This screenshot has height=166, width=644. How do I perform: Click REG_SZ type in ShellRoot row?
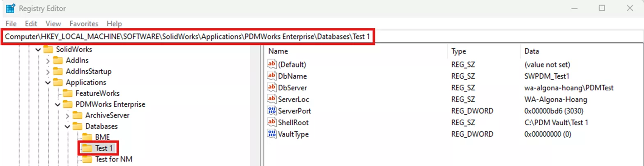(x=464, y=122)
